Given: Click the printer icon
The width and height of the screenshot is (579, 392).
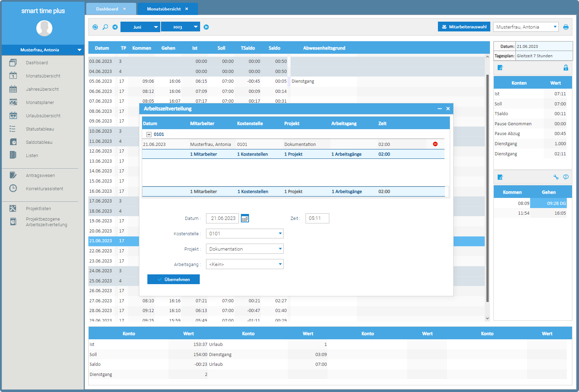Looking at the screenshot, I should point(566,27).
